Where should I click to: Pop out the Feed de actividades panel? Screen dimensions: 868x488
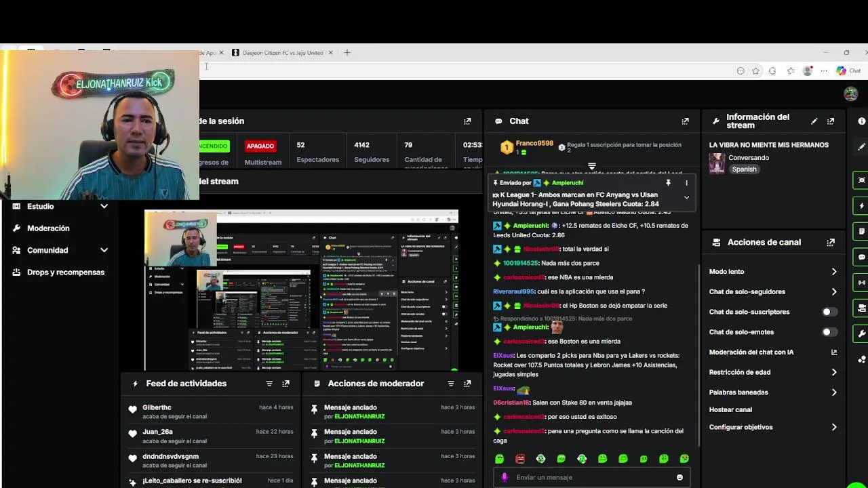[x=285, y=384]
